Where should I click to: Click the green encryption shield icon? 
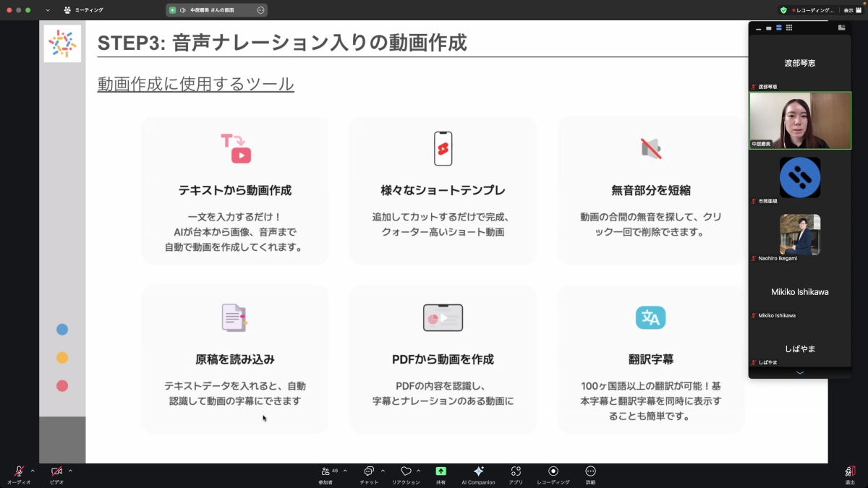783,10
